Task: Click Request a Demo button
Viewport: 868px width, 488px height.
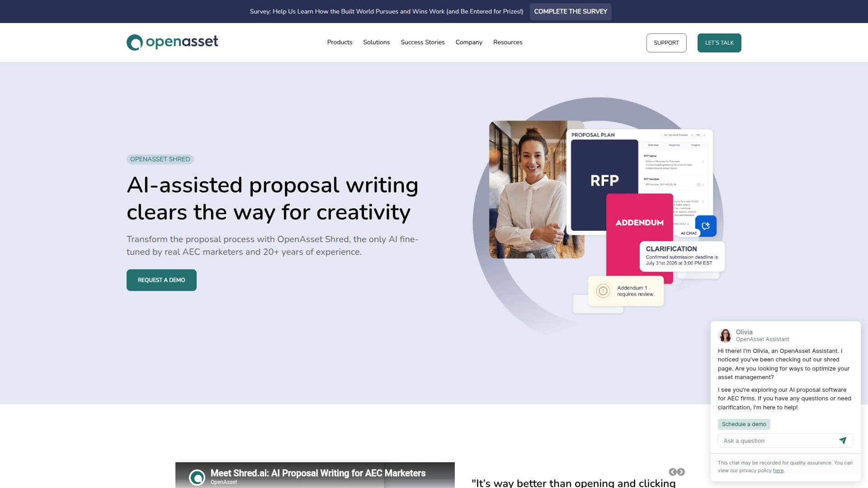Action: [161, 280]
